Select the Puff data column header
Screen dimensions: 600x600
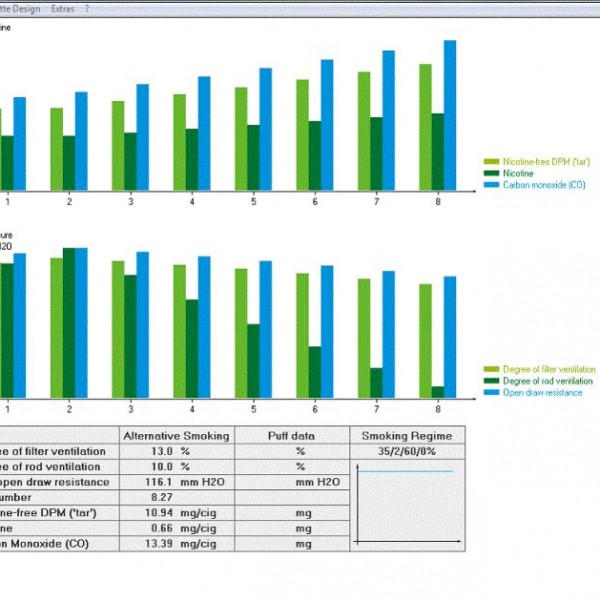pos(292,436)
